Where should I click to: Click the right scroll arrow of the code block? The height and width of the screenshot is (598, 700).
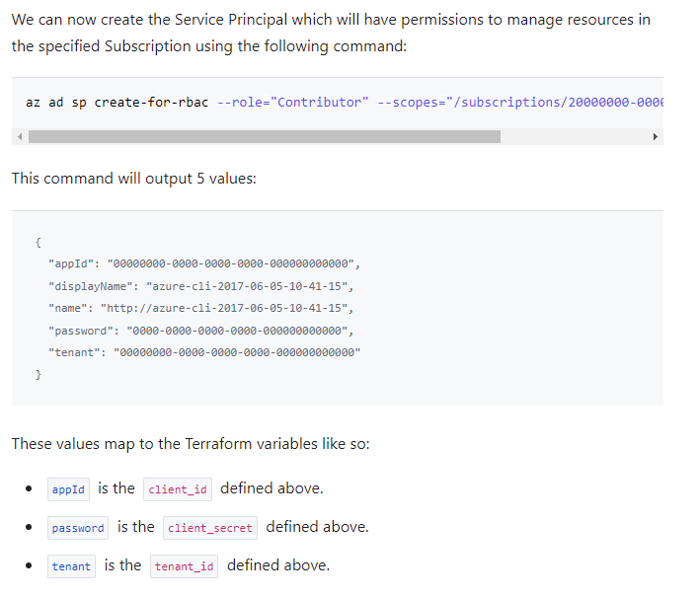point(655,136)
